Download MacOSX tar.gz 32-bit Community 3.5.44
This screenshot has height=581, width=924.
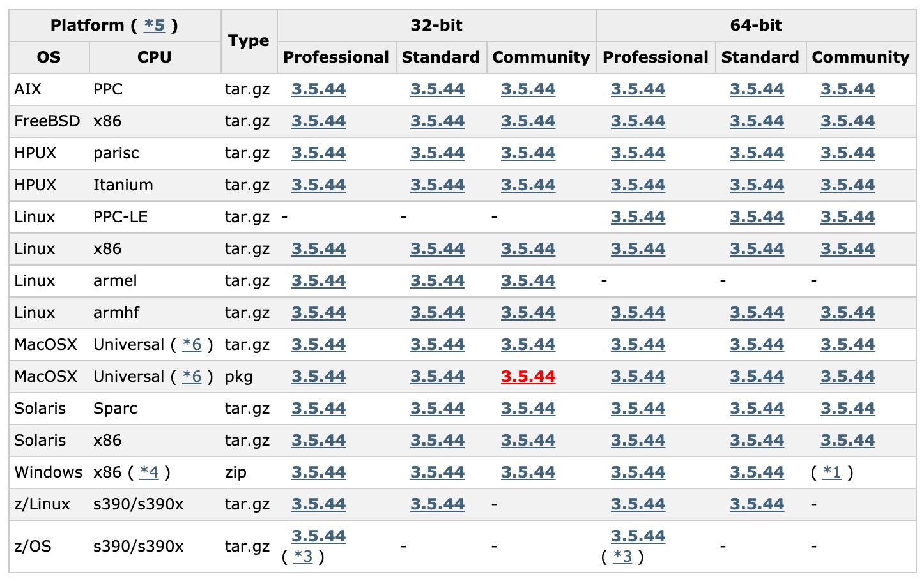pos(528,345)
